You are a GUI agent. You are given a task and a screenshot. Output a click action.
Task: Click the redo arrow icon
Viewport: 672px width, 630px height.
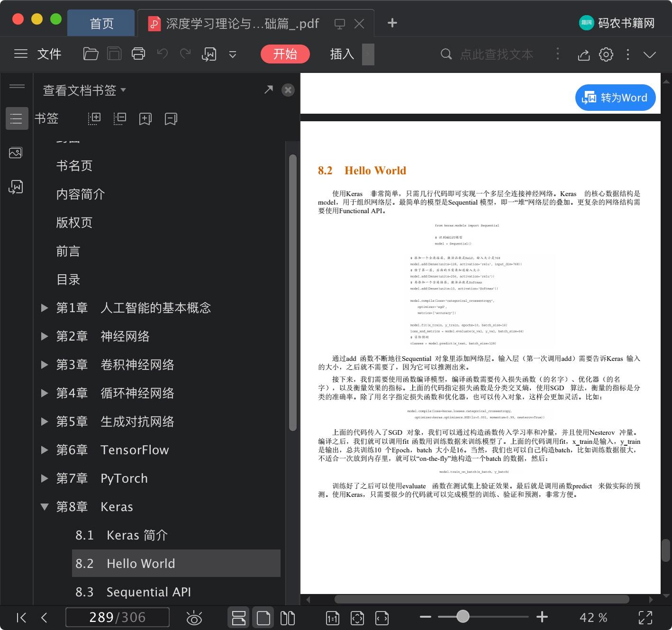185,54
